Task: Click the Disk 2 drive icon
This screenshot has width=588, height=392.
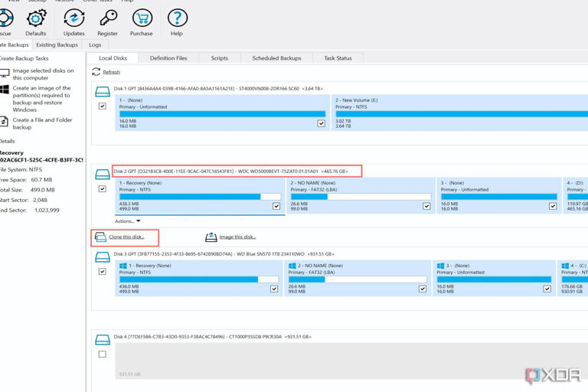Action: coord(103,174)
